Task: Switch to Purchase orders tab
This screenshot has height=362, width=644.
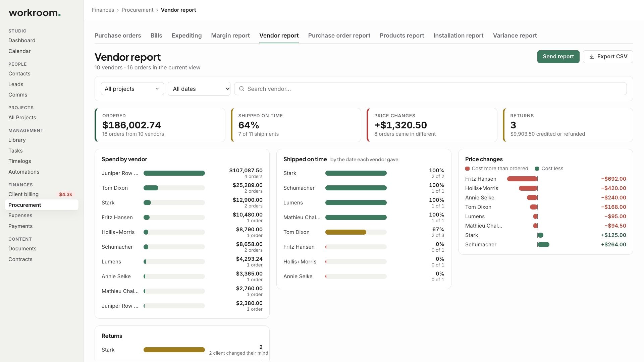Action: 118,36
